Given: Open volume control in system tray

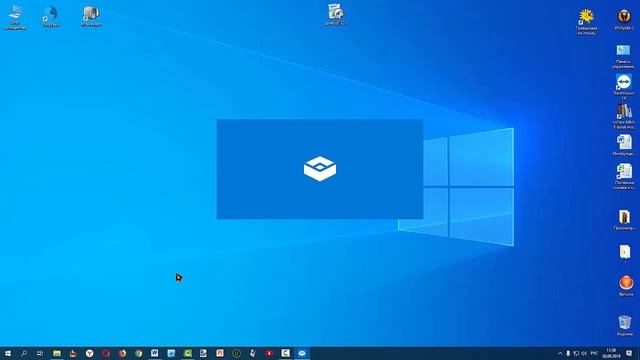Looking at the screenshot, I should click(584, 353).
